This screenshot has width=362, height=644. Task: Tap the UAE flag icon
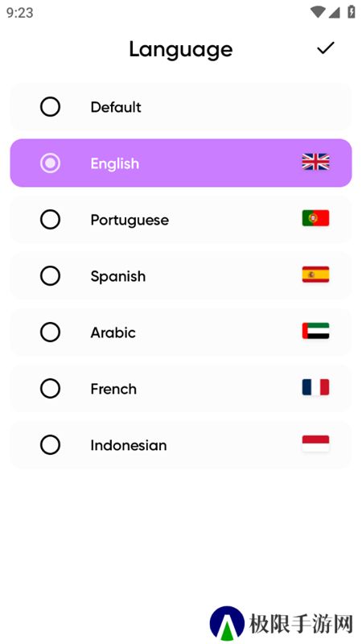tap(315, 331)
